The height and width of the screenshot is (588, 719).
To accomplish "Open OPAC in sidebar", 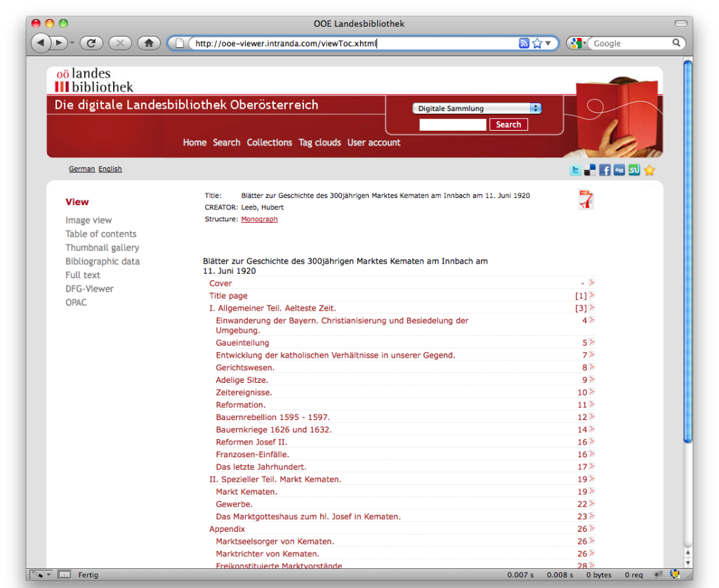I will (x=76, y=303).
